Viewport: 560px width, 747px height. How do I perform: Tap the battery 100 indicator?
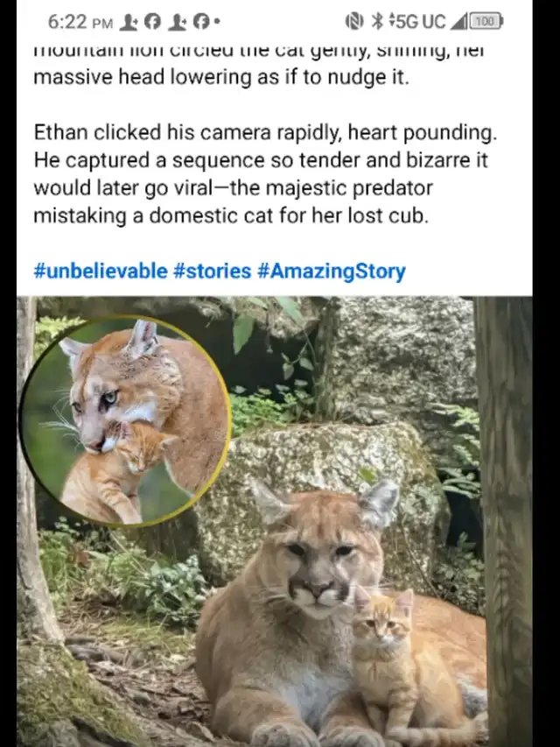pos(486,21)
